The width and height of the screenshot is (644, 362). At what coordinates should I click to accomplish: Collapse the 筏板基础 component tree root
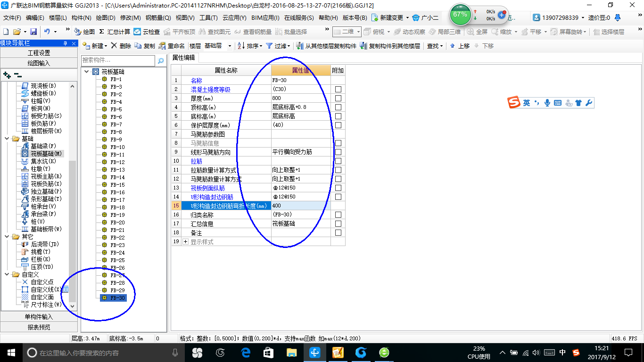86,72
